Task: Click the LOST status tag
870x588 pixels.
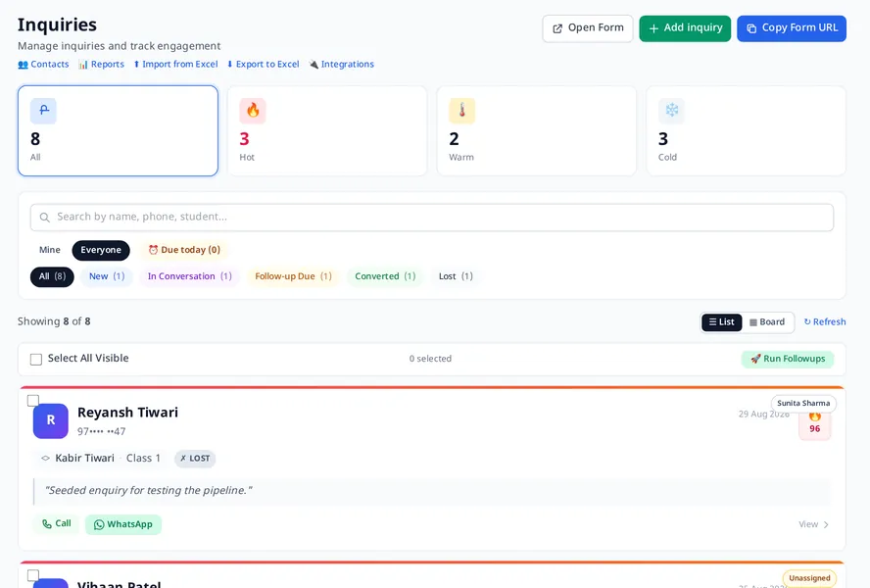Action: (x=195, y=459)
